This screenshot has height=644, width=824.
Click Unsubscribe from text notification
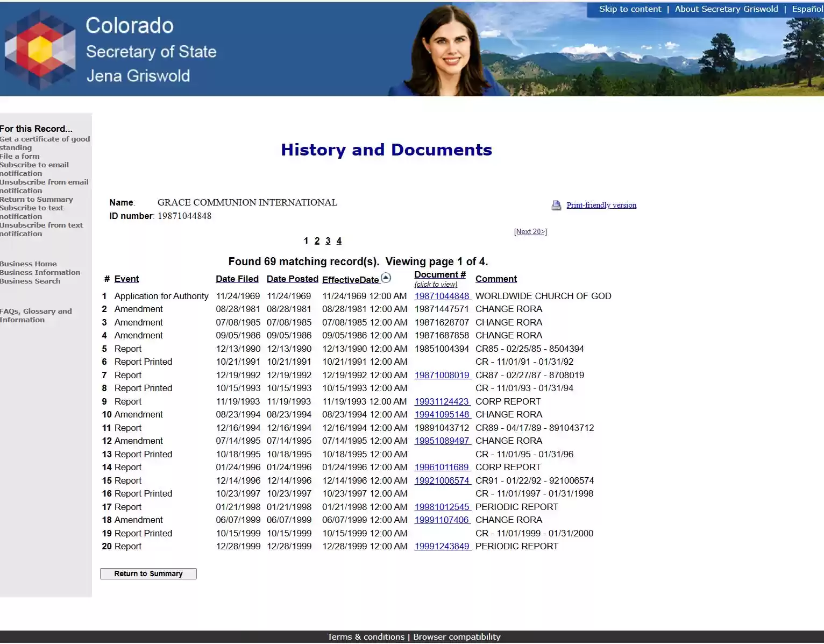click(x=41, y=229)
